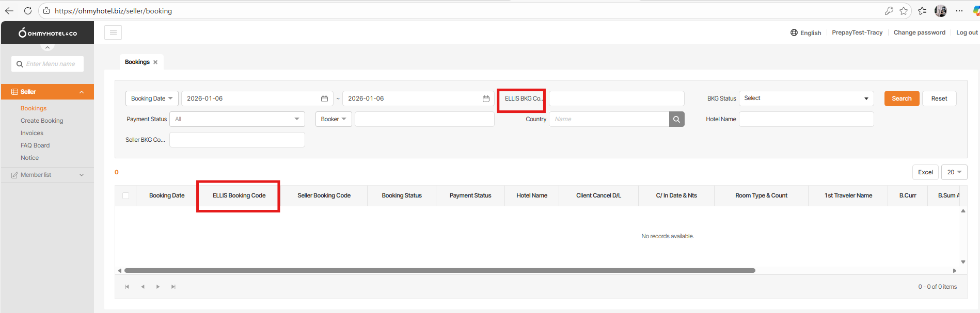
Task: Click the horizontal scrollbar under the table
Action: (x=439, y=270)
